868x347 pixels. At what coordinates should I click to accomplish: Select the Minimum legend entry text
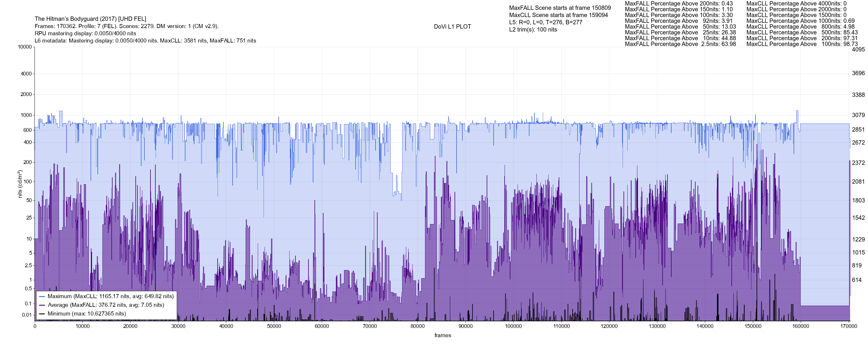tap(87, 314)
